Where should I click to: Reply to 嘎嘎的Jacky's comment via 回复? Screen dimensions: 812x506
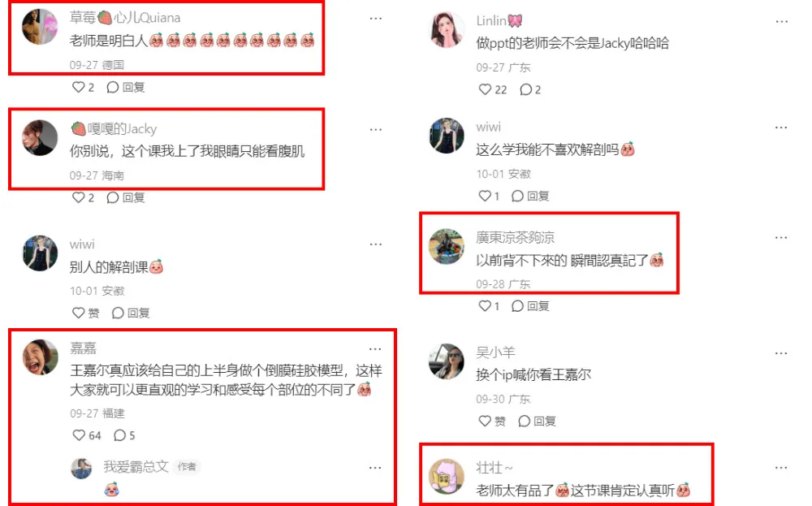[x=125, y=197]
